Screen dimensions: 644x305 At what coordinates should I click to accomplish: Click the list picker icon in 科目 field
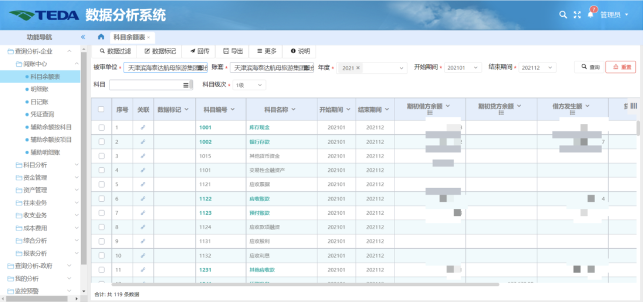click(186, 85)
